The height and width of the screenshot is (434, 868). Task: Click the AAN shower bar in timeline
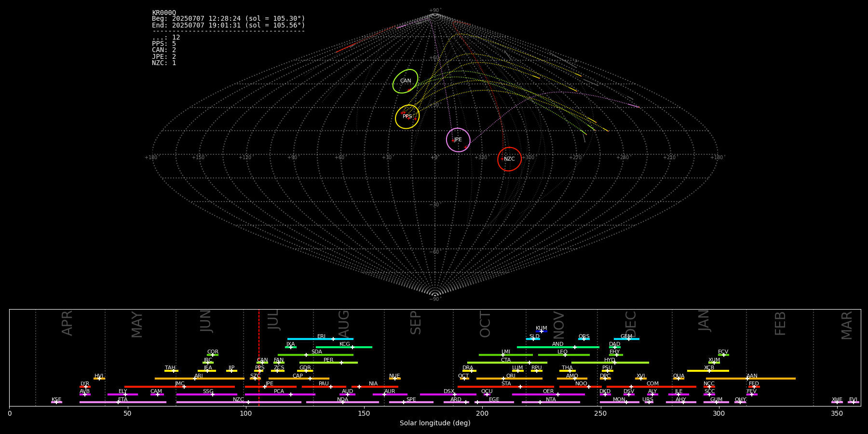pyautogui.click(x=751, y=379)
